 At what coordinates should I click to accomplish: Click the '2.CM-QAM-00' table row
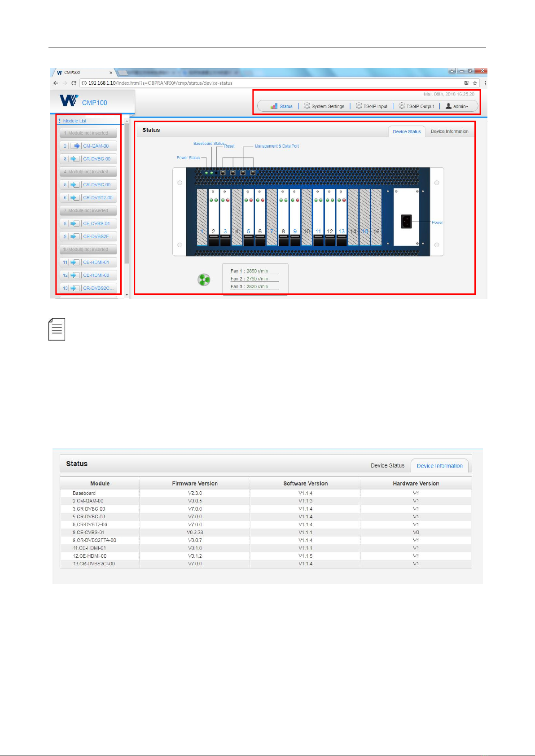click(266, 501)
